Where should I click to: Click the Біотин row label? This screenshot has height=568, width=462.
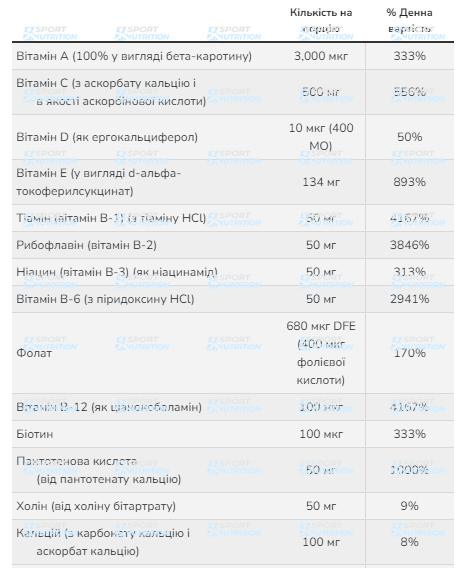click(34, 434)
